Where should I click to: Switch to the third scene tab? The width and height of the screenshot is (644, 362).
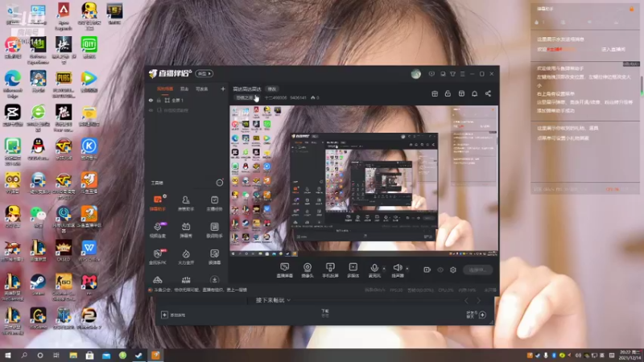point(202,88)
